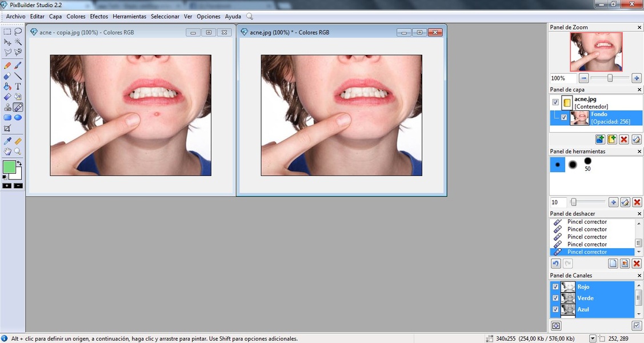Image resolution: width=644 pixels, height=343 pixels.
Task: Open the Ayuda menu
Action: tap(233, 17)
